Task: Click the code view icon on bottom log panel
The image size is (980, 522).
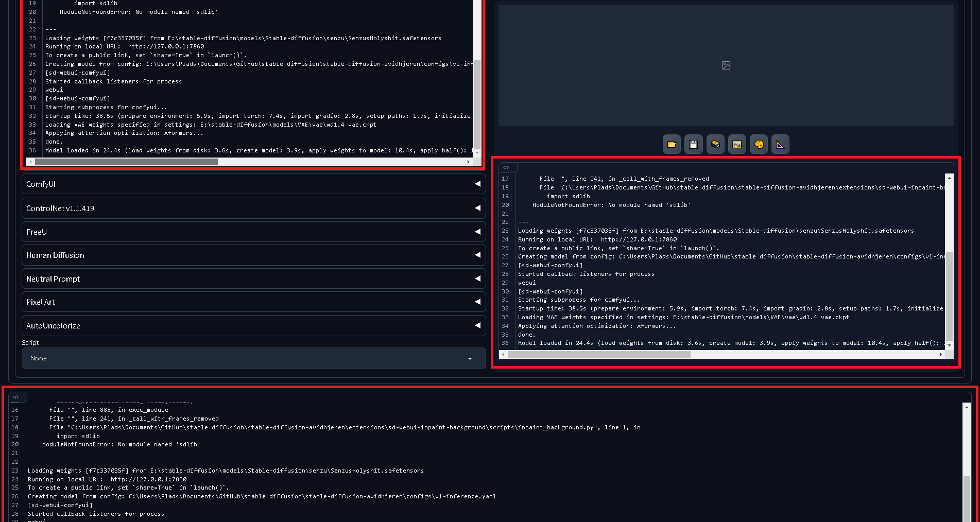Action: click(x=17, y=396)
